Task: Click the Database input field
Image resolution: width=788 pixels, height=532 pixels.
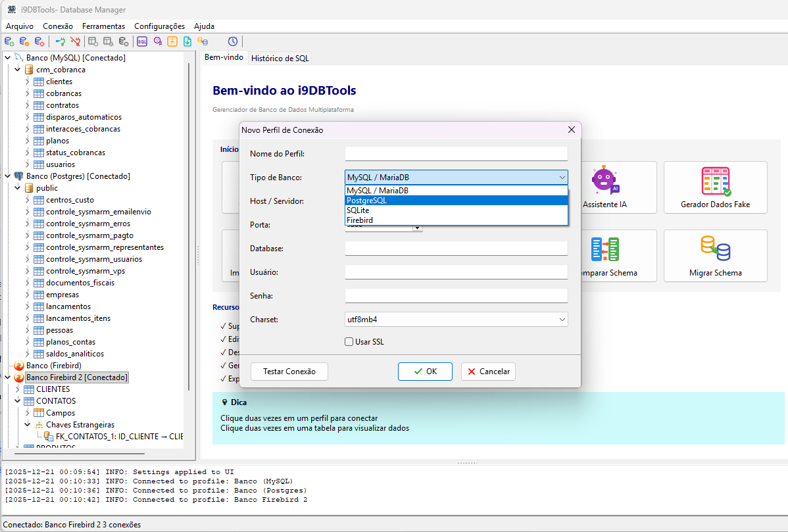Action: click(456, 249)
